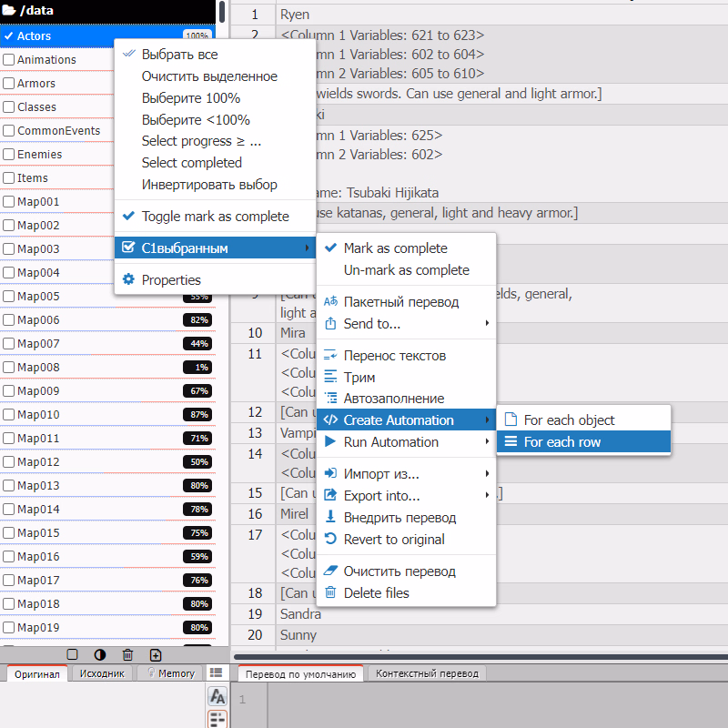Select the Map015 file name
The width and height of the screenshot is (728, 728).
tap(38, 532)
